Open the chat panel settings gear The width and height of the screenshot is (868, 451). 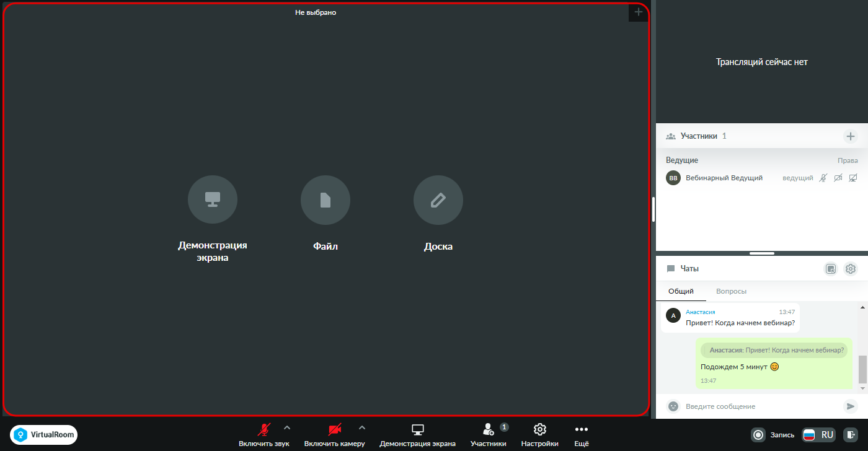pyautogui.click(x=851, y=269)
